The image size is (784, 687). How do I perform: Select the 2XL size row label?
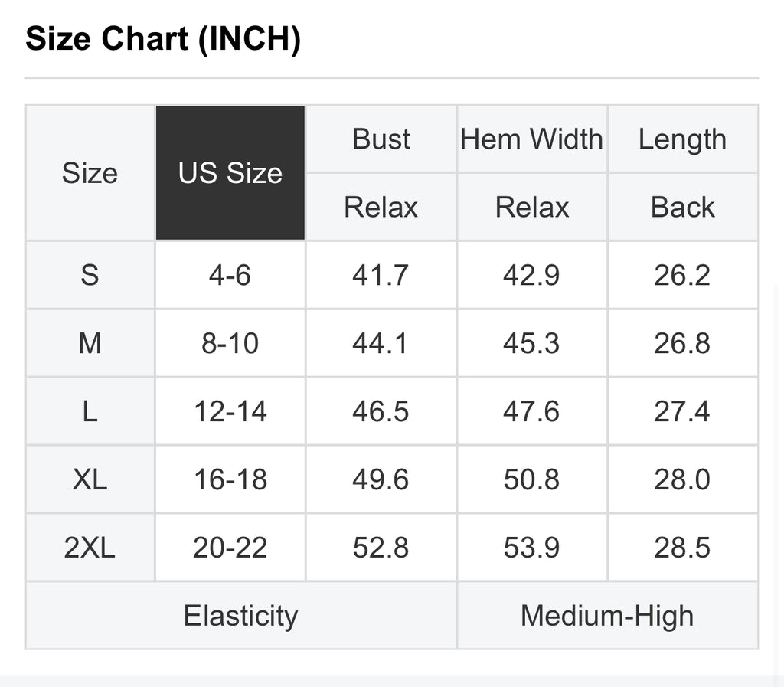(90, 547)
